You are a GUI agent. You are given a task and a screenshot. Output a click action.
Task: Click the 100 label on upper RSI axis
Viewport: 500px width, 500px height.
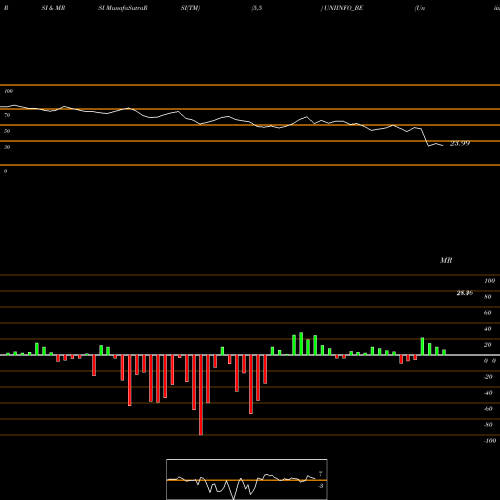tap(8, 91)
